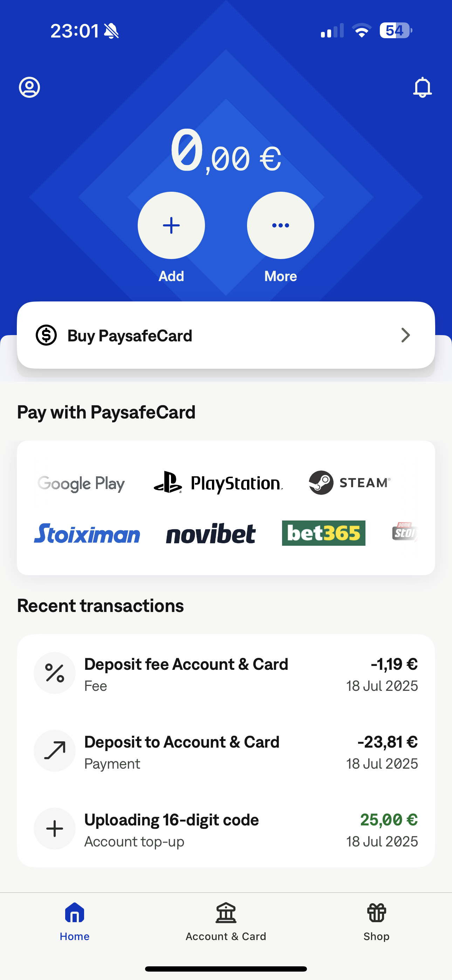This screenshot has width=452, height=980.
Task: Select the plus top-up transaction icon
Action: click(55, 829)
